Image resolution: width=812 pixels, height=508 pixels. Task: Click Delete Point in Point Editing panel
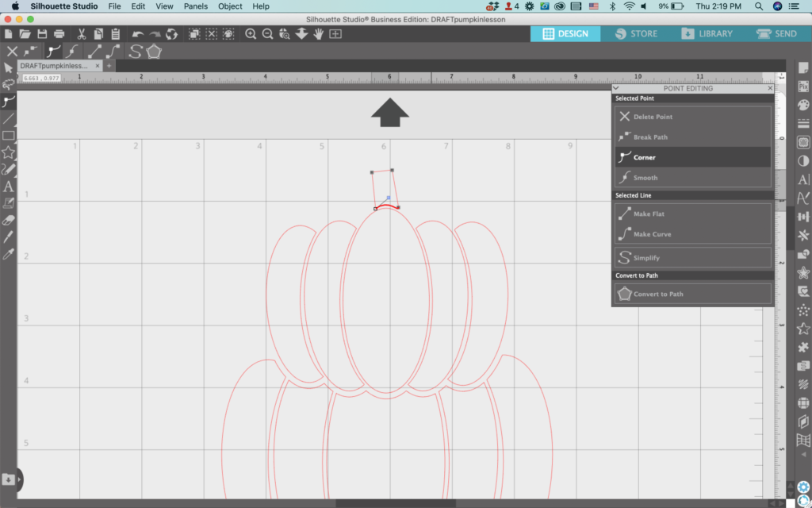693,117
